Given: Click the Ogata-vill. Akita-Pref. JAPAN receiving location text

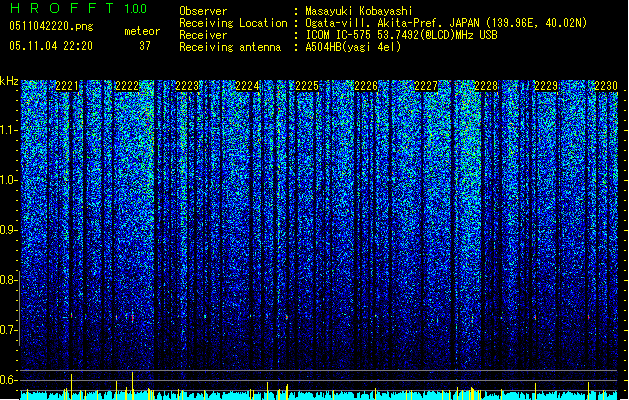Looking at the screenshot, I should (x=446, y=23).
